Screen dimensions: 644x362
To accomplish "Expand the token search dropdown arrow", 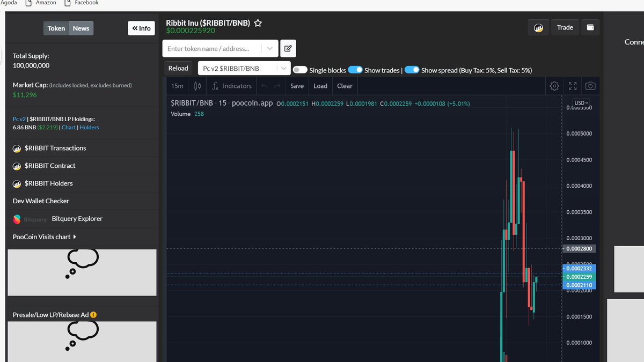I will [x=269, y=48].
